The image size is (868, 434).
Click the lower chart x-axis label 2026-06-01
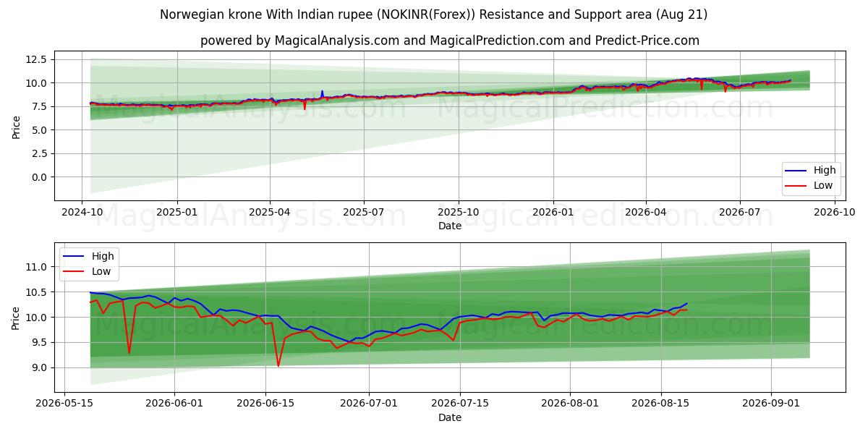pos(175,404)
